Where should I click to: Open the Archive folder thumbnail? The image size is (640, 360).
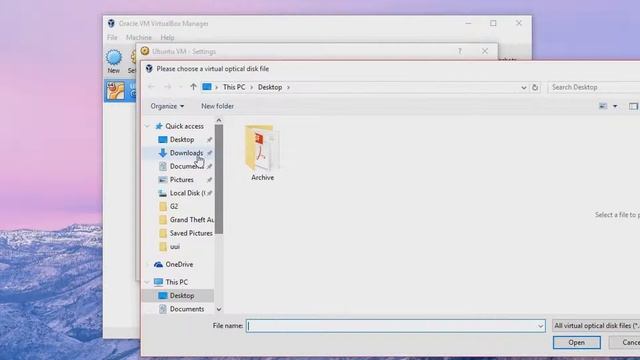(262, 152)
